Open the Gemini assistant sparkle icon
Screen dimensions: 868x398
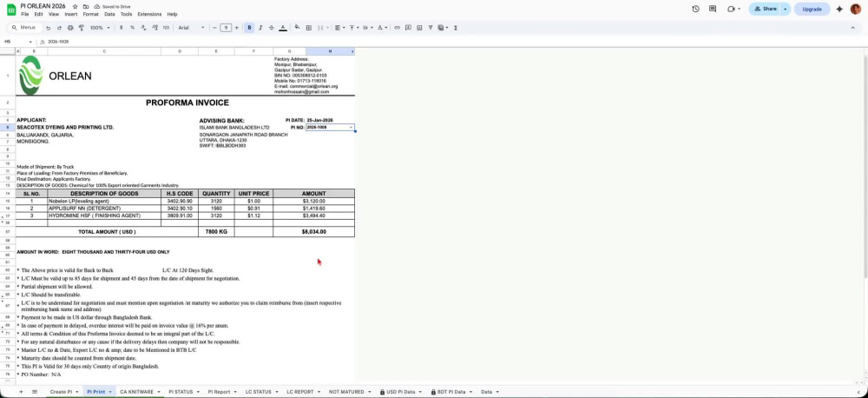pyautogui.click(x=839, y=9)
